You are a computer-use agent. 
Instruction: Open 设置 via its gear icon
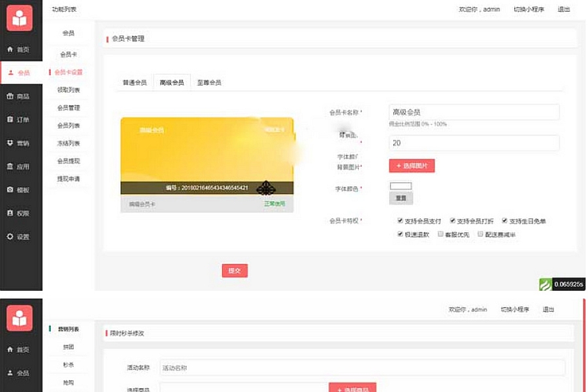tap(10, 237)
